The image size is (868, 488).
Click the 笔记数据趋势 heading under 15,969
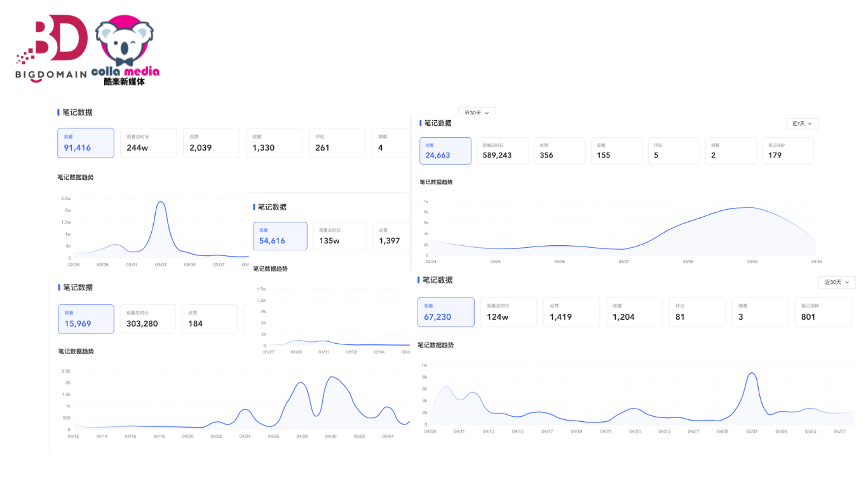76,351
